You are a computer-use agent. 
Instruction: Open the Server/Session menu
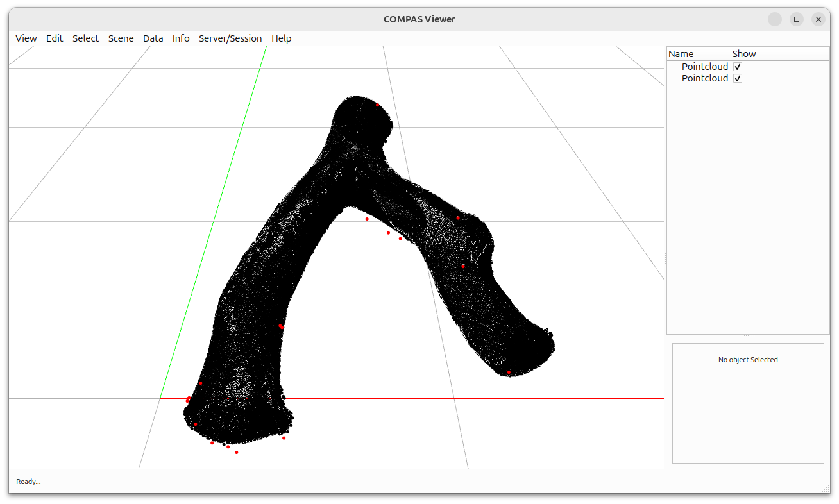(230, 38)
